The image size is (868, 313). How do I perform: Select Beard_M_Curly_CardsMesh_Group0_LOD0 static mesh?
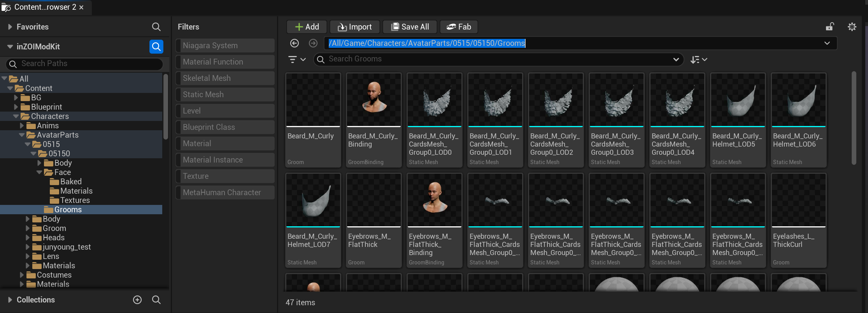(435, 120)
